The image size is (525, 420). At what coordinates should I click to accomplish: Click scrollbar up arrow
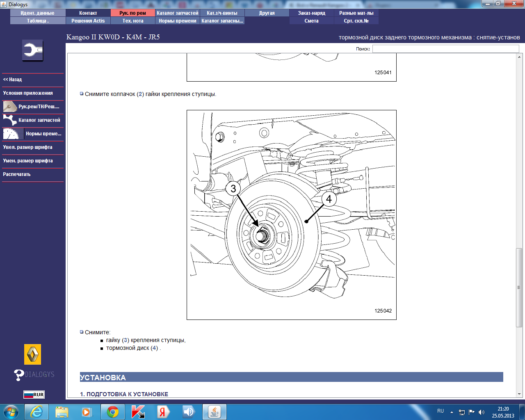(519, 57)
